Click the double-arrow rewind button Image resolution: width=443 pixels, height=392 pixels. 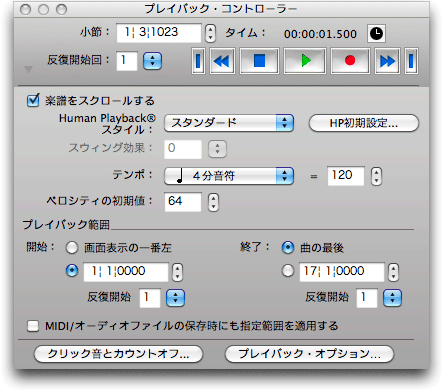point(222,61)
